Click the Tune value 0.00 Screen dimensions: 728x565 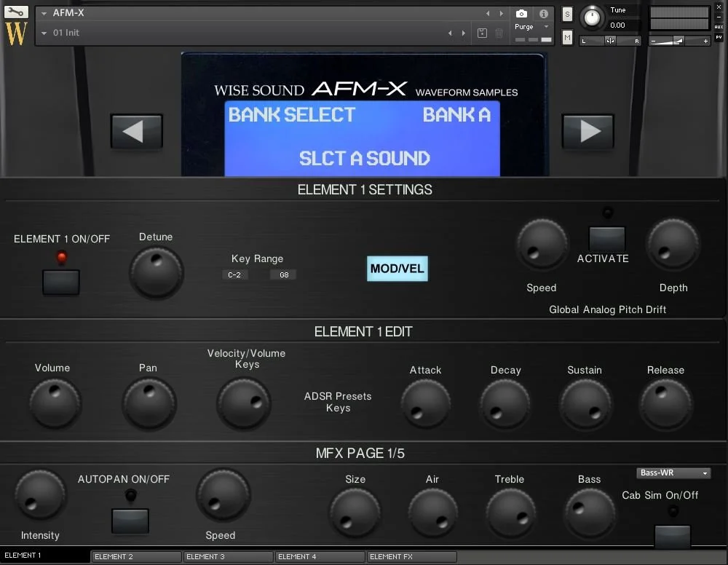(x=617, y=25)
